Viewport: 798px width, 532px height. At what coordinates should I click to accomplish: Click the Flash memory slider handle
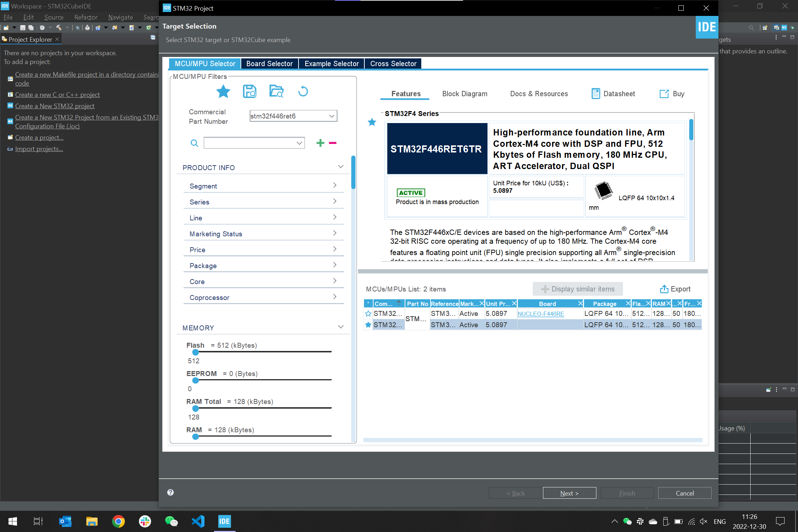click(196, 352)
